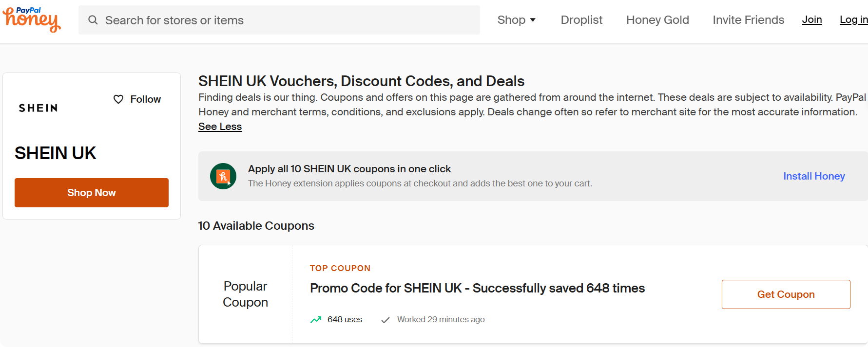This screenshot has width=868, height=347.
Task: Click the green Honey extension icon
Action: point(223,176)
